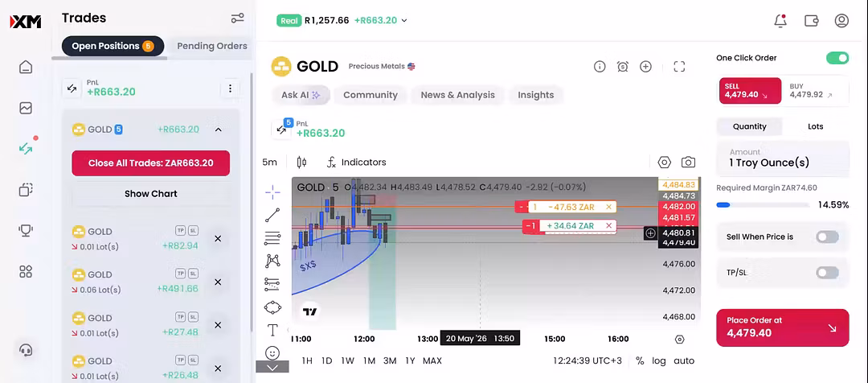The width and height of the screenshot is (868, 383).
Task: Open the Insights tab
Action: (x=536, y=95)
